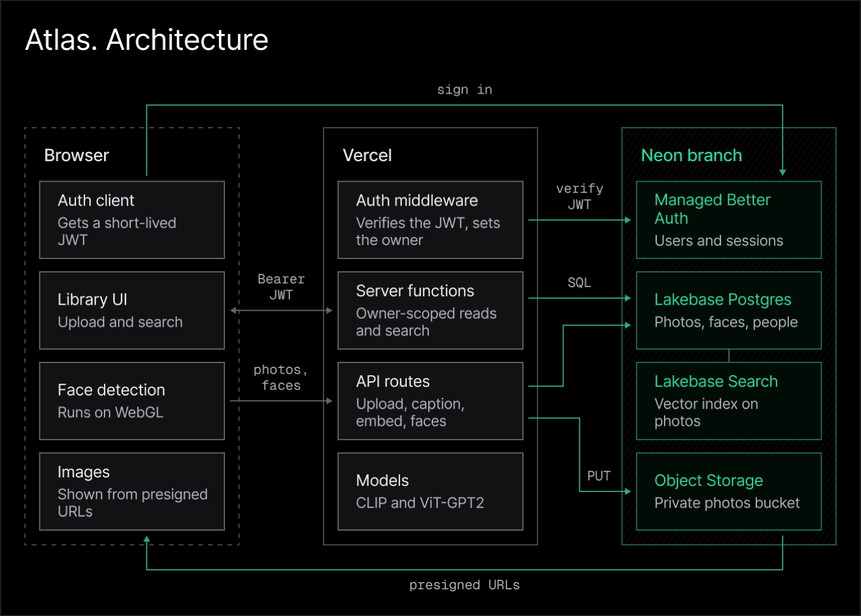
Task: Click the sign in arrow label
Action: tap(465, 90)
